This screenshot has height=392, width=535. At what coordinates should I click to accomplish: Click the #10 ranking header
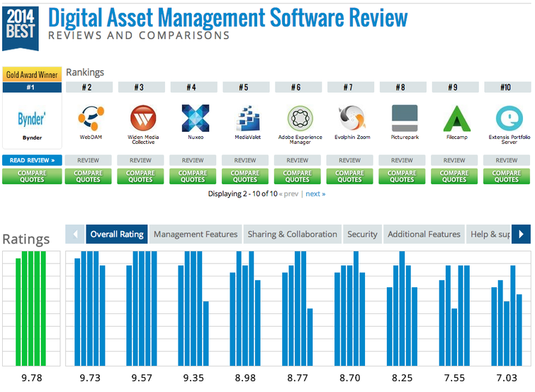(507, 87)
